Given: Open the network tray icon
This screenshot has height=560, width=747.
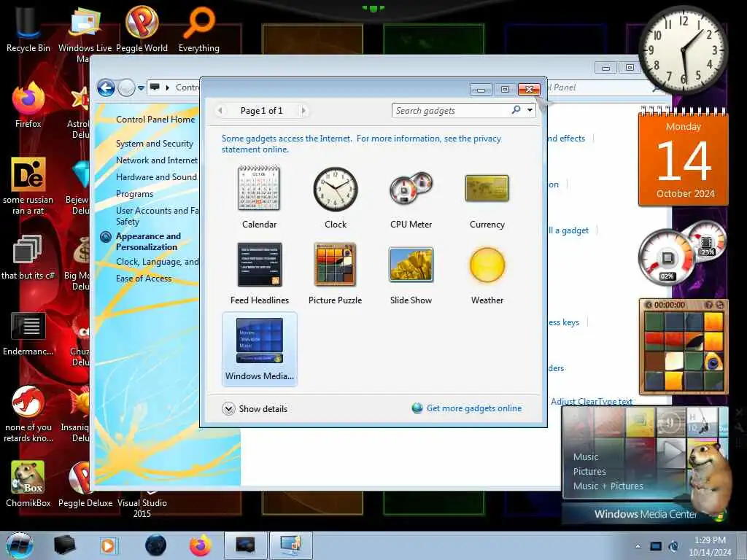Looking at the screenshot, I should point(656,546).
